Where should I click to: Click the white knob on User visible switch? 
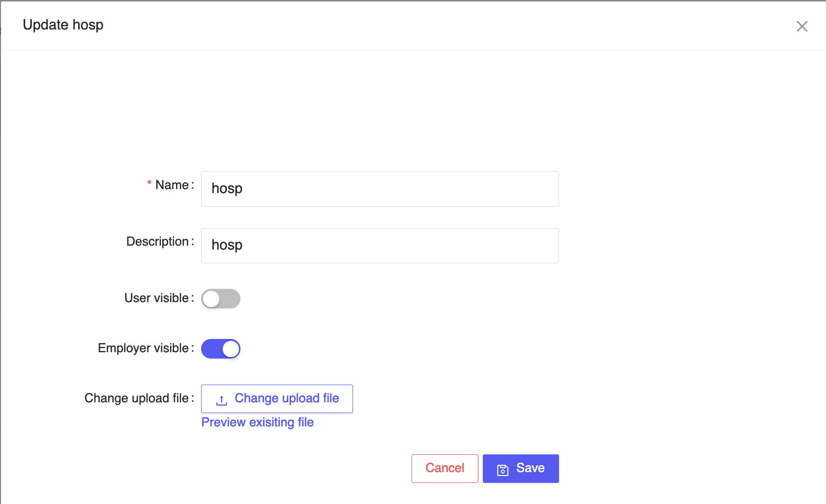[212, 299]
